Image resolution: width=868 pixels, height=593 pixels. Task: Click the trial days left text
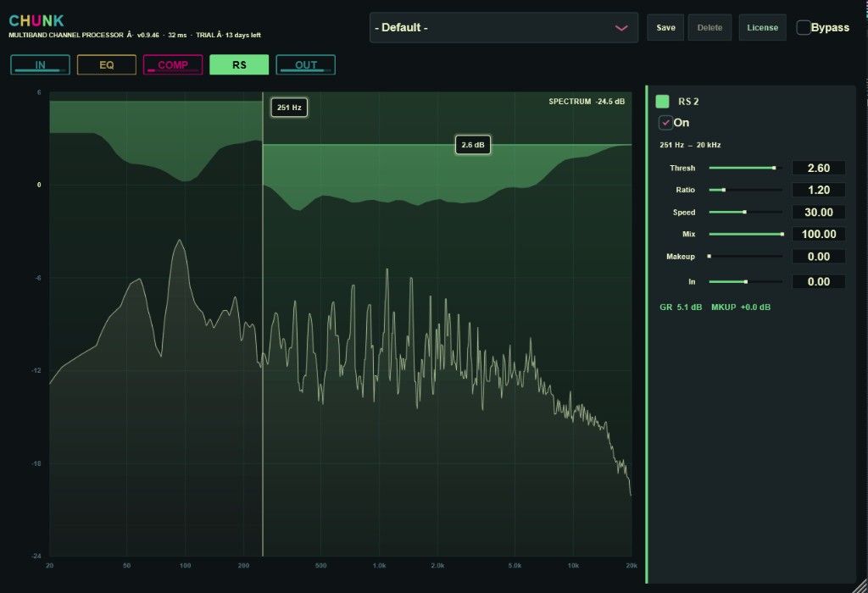pyautogui.click(x=228, y=35)
